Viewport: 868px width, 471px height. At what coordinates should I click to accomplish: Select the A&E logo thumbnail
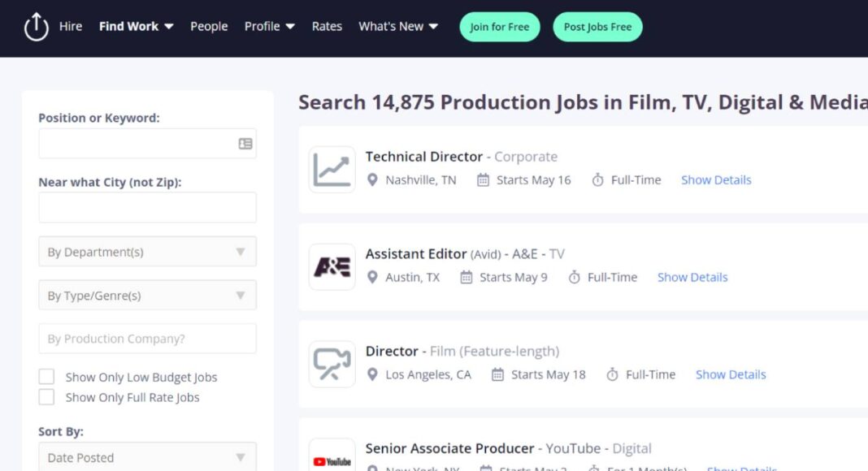[332, 266]
